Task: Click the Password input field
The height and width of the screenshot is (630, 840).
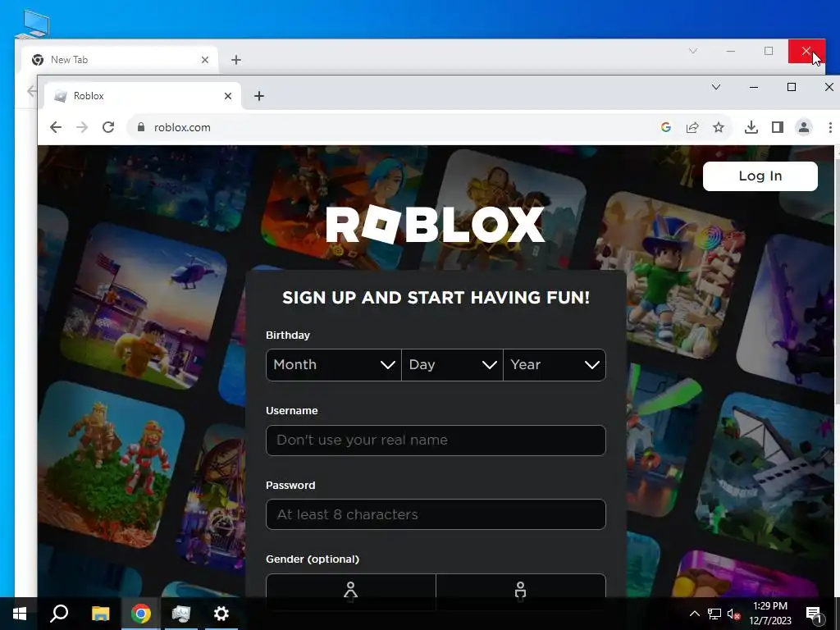Action: 436,514
